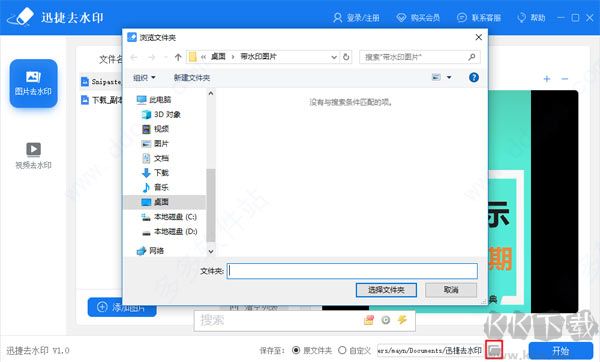Go forward in folder dialog

[x=152, y=57]
